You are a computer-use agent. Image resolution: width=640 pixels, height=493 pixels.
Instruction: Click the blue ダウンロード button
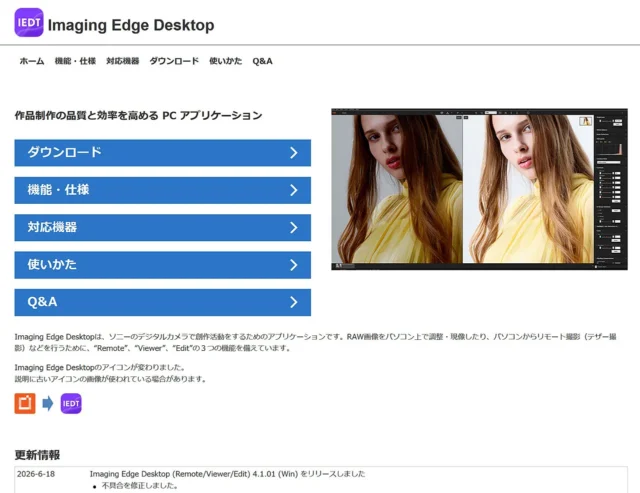pos(162,153)
